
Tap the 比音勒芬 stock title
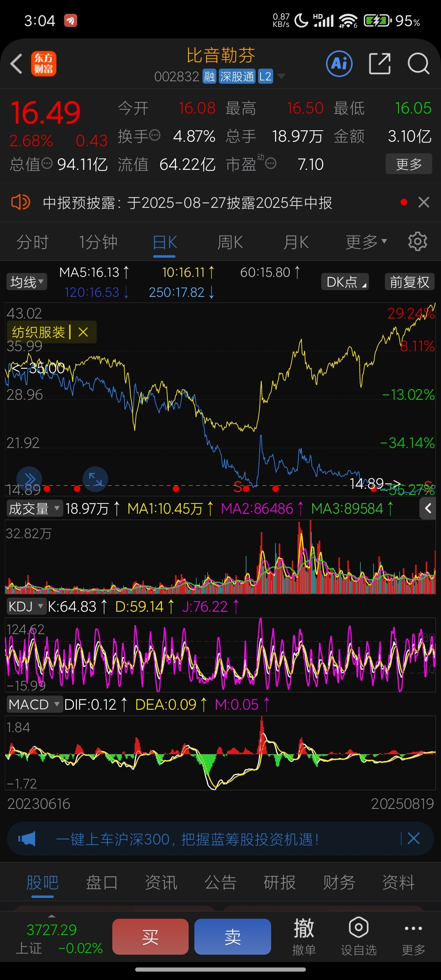221,55
